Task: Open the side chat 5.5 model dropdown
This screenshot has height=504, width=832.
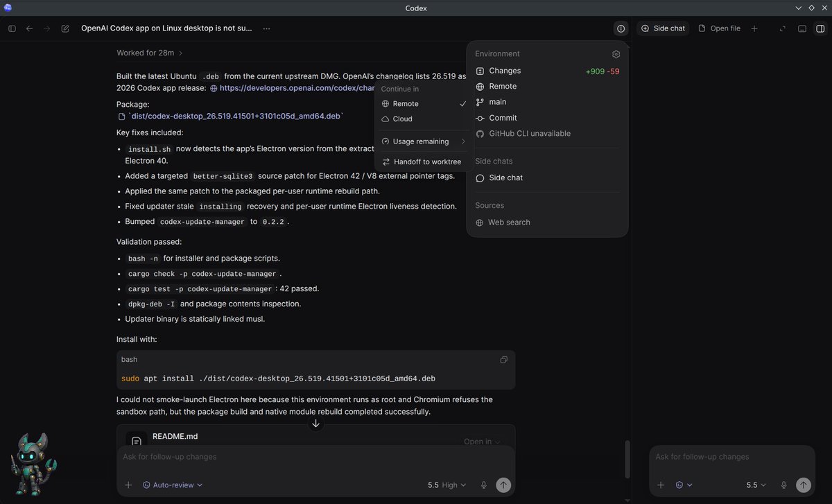Action: [x=756, y=485]
